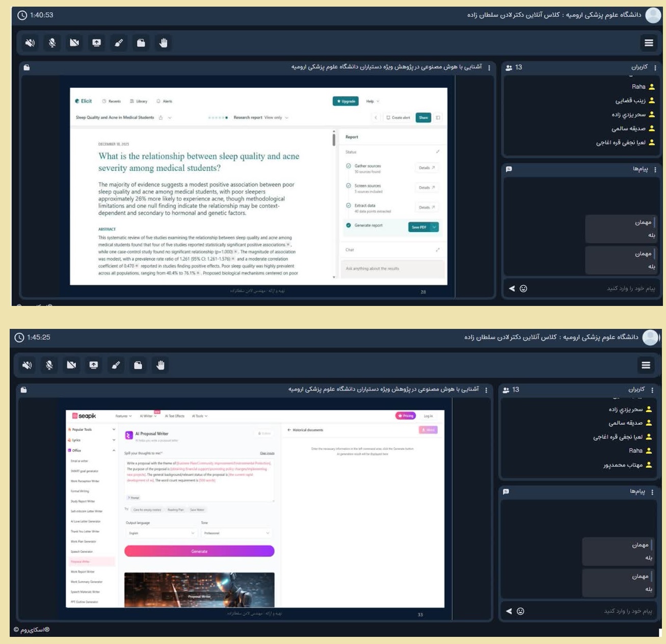The image size is (666, 644).
Task: Open emoji picker in the 1:40:53 session chat
Action: coord(523,289)
